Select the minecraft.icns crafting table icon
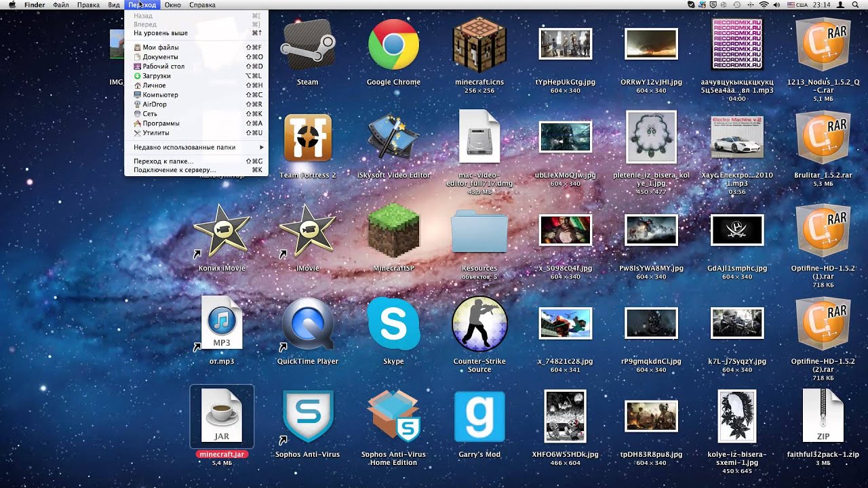 pyautogui.click(x=479, y=44)
